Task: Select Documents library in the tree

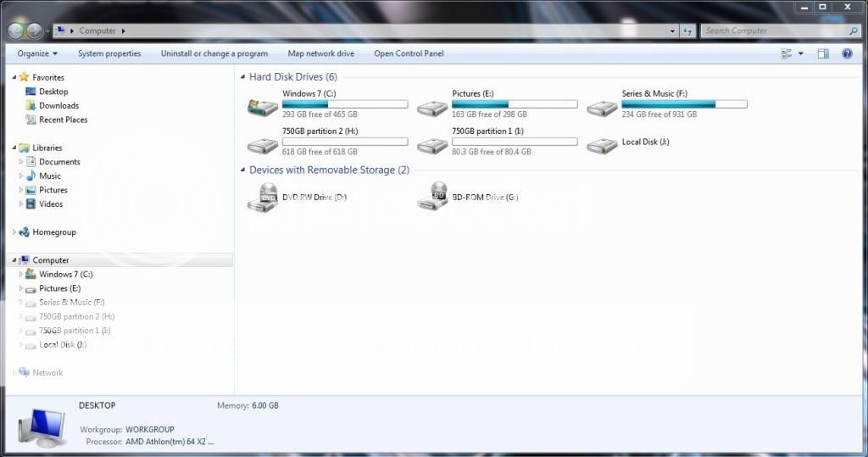Action: [59, 162]
